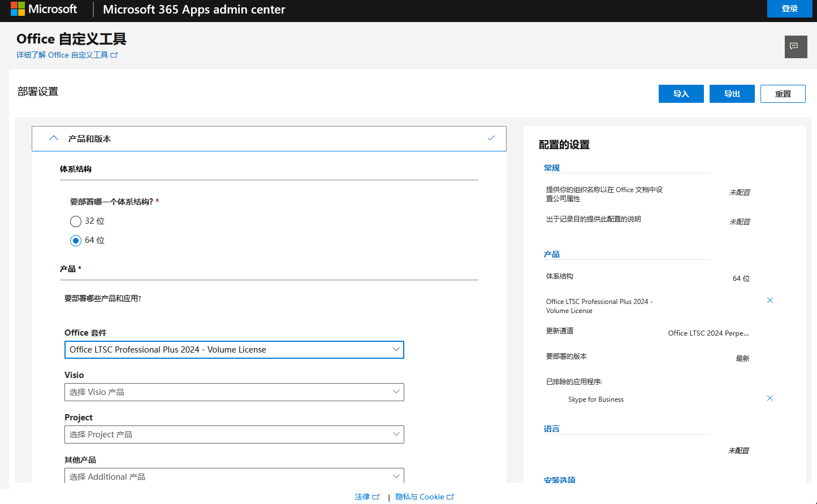Click the 配置的设置 panel heading
Image resolution: width=817 pixels, height=504 pixels.
[x=564, y=145]
